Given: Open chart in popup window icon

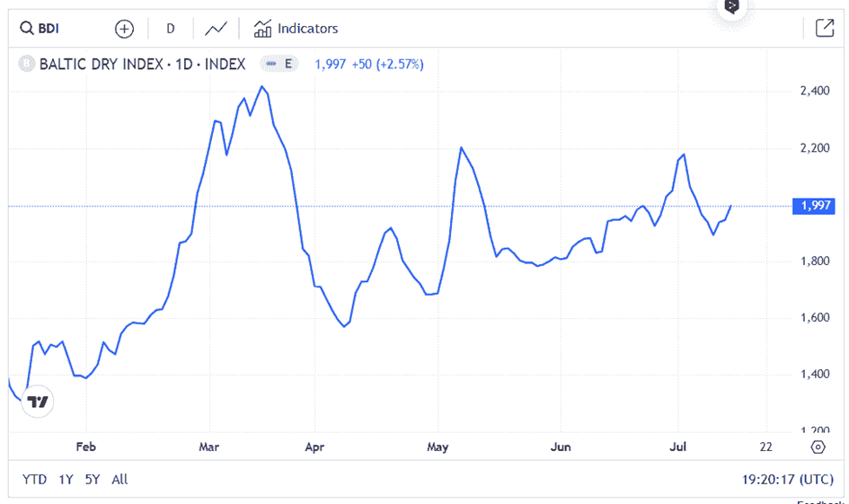Looking at the screenshot, I should pyautogui.click(x=825, y=28).
